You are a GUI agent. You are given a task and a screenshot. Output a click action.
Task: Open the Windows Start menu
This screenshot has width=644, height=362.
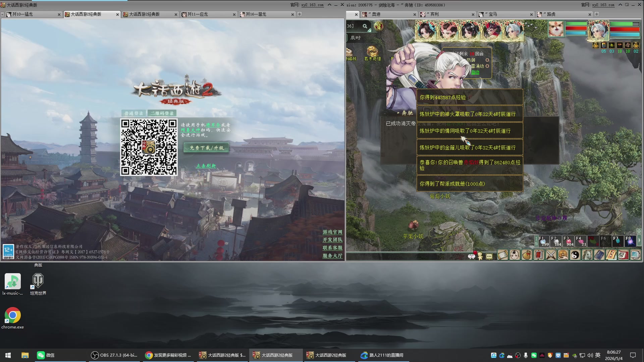tap(8, 355)
